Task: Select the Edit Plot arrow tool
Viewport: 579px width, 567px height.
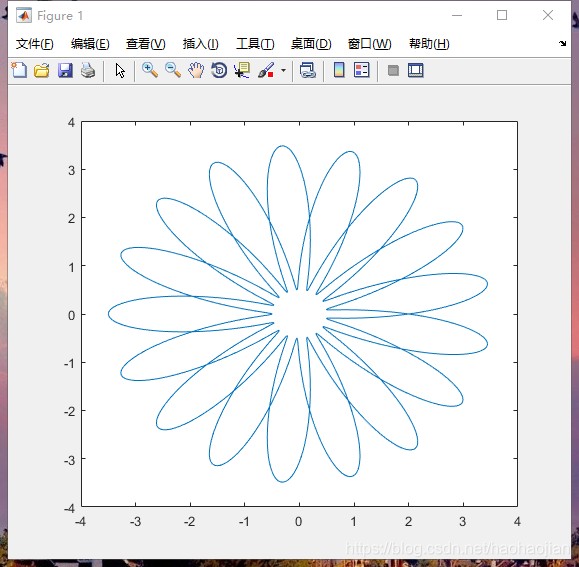Action: 120,70
